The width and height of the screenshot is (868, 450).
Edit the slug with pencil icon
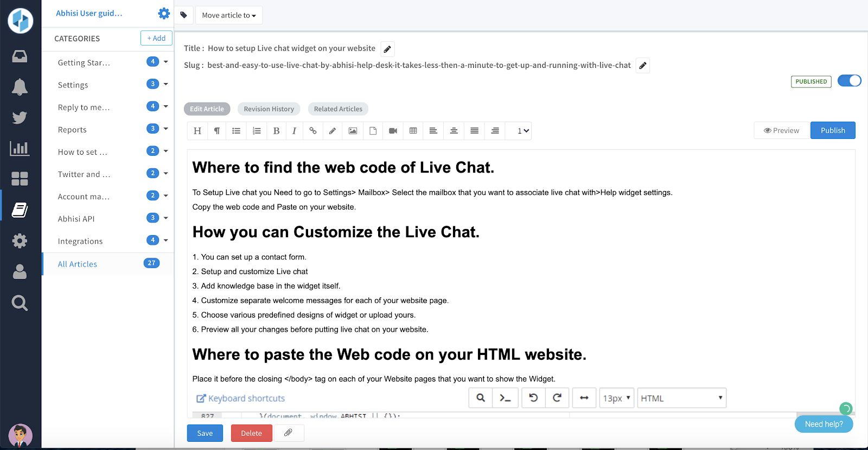643,66
